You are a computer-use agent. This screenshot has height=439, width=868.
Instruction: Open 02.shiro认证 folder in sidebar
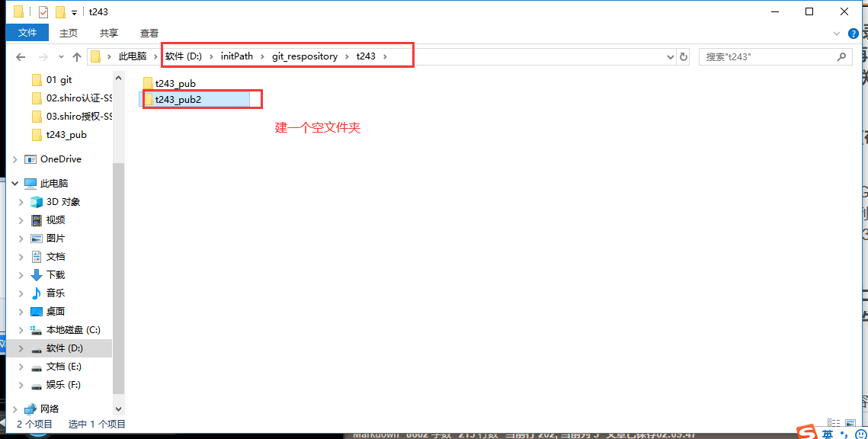[x=72, y=98]
